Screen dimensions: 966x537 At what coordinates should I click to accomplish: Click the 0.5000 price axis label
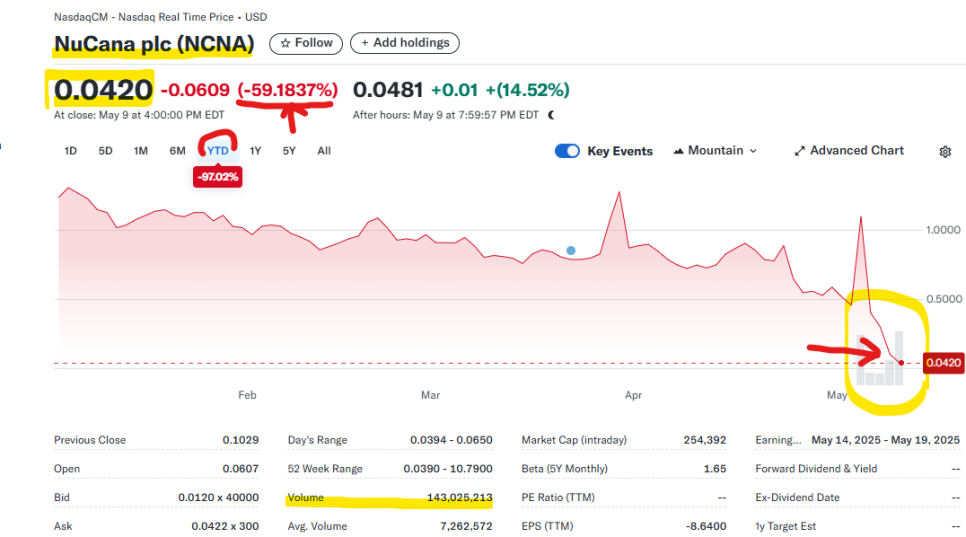pyautogui.click(x=944, y=299)
